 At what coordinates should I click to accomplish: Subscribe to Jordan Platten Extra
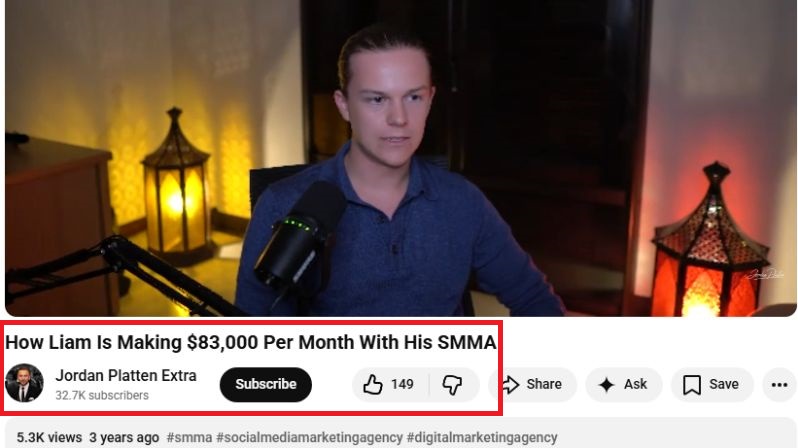[x=266, y=384]
